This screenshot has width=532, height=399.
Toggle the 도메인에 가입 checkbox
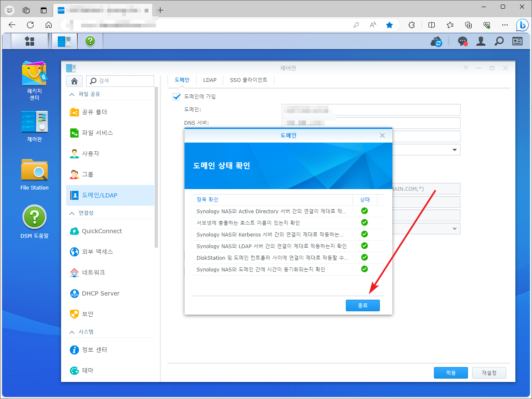click(x=177, y=96)
